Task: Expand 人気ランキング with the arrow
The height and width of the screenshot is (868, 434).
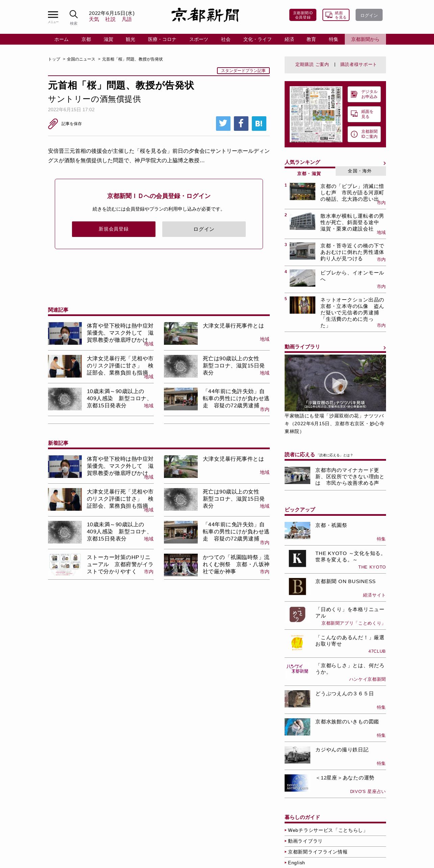Action: pyautogui.click(x=384, y=163)
